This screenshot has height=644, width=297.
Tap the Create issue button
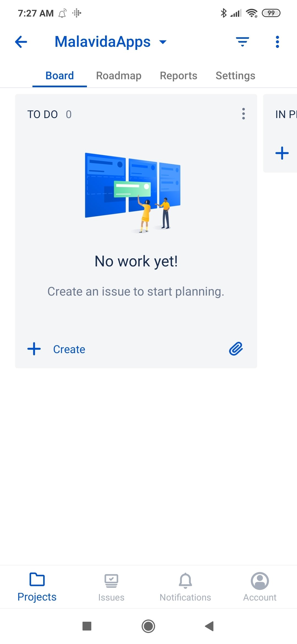56,349
